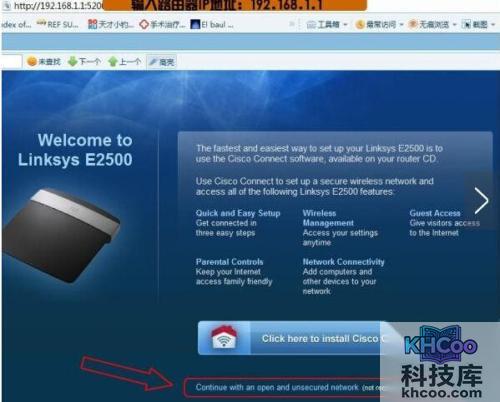Click 'Give visitors access to the Internet' text
This screenshot has height=402, width=500.
(445, 228)
